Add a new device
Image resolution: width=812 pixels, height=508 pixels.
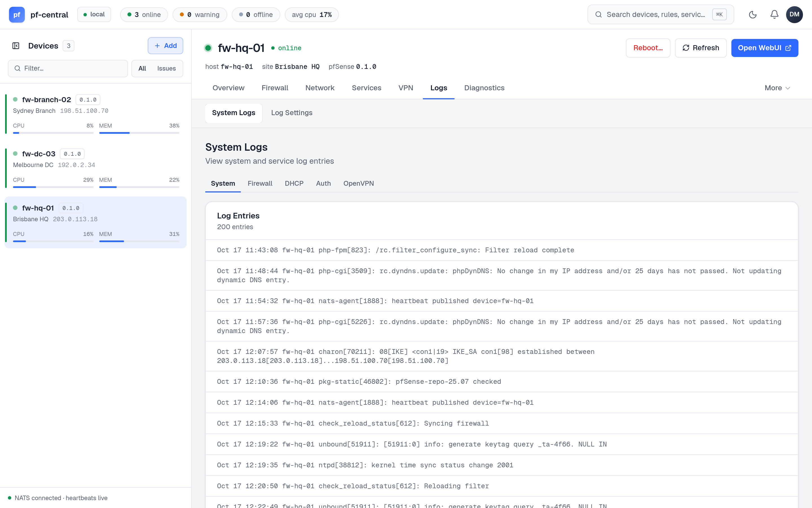click(x=166, y=46)
